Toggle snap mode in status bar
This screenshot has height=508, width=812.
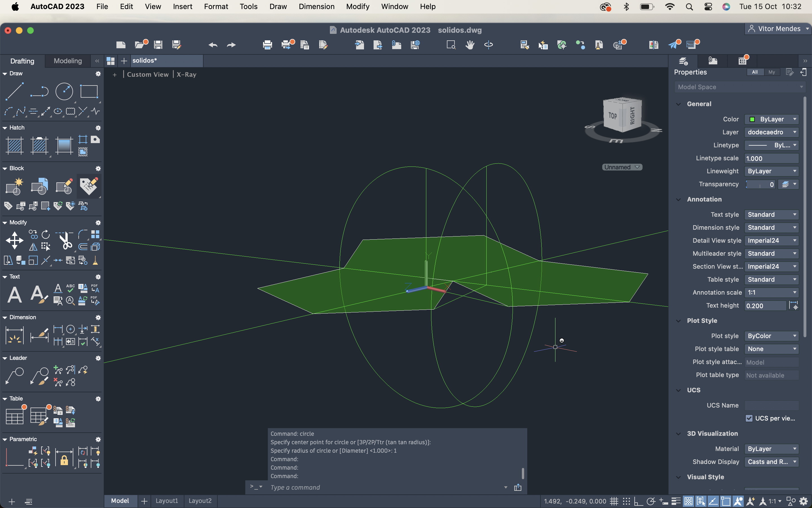click(626, 501)
